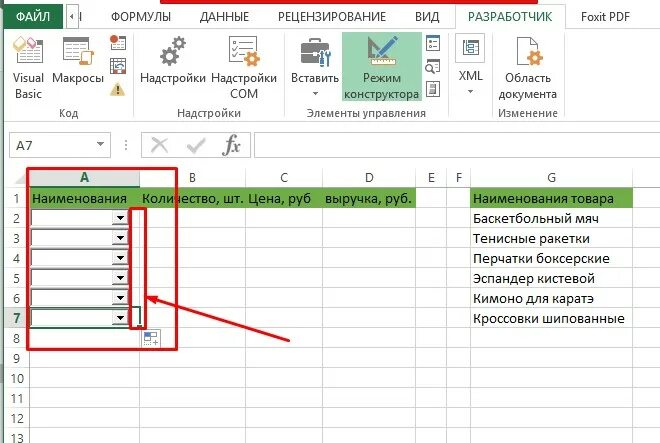Select row 9 header
Image resolution: width=660 pixels, height=443 pixels.
(16, 358)
